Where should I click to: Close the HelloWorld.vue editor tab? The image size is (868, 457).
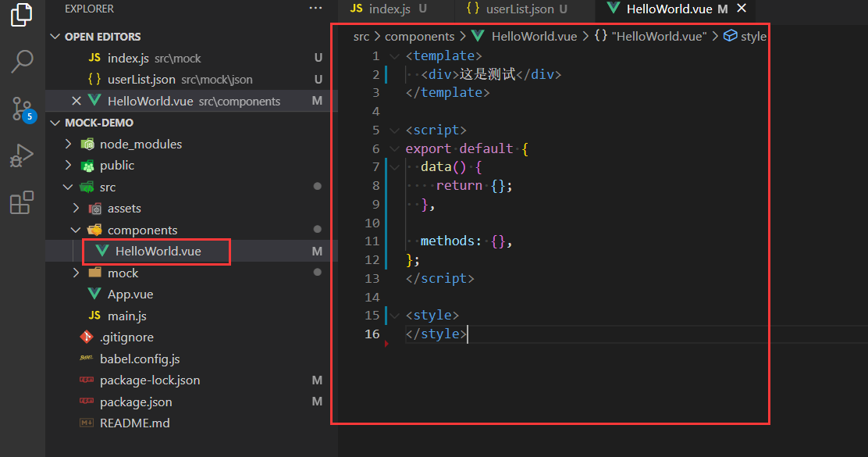click(x=742, y=9)
